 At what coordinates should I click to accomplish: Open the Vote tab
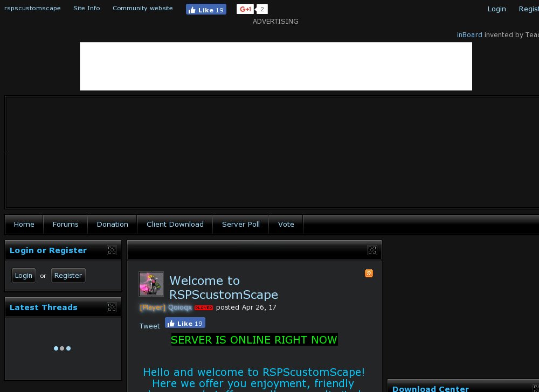[x=286, y=224]
